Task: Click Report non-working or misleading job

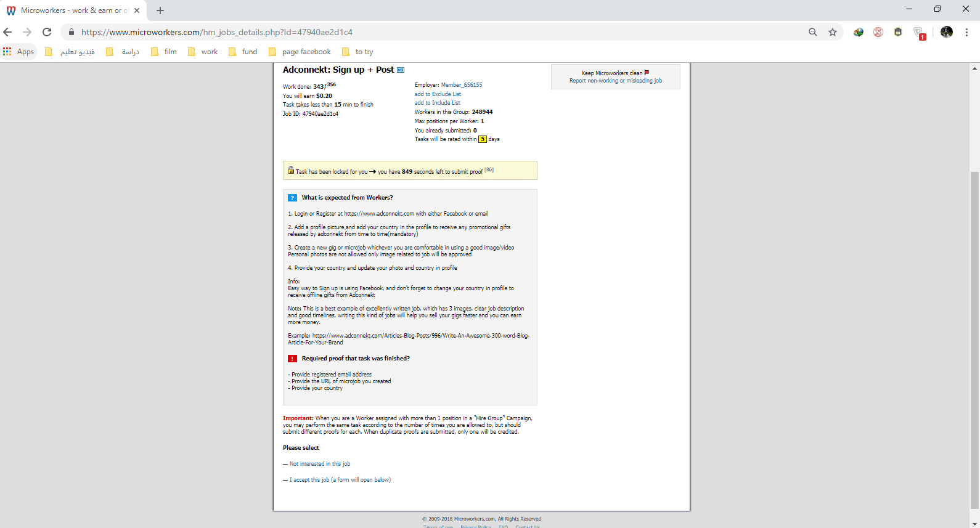Action: [616, 81]
